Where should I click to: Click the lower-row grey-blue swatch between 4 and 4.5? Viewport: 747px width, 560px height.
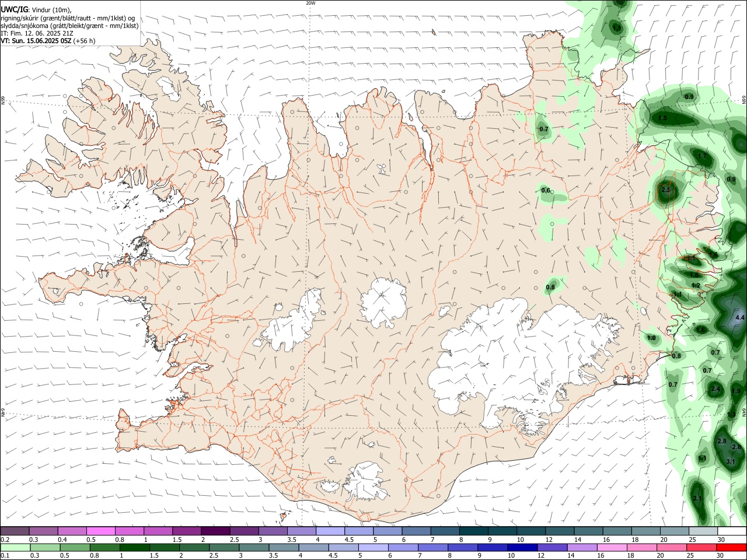[314, 548]
